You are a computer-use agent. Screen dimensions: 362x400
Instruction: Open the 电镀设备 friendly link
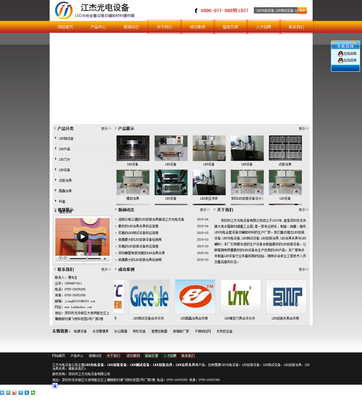pyautogui.click(x=80, y=331)
